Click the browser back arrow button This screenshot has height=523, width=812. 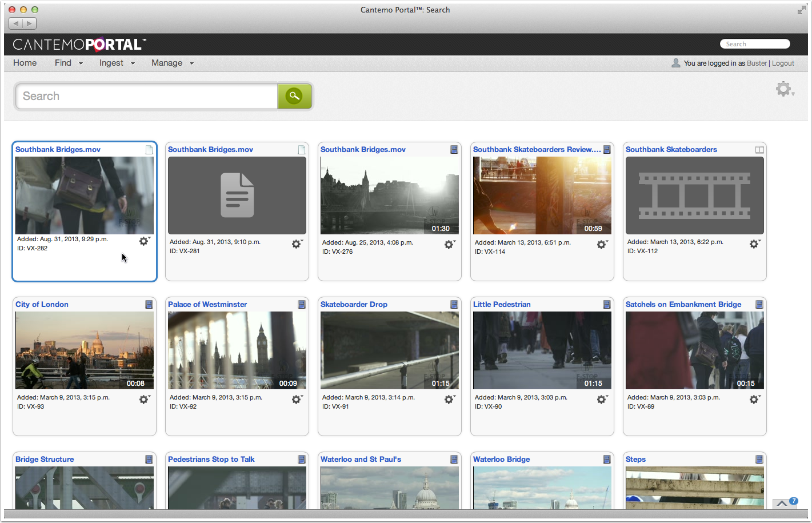coord(16,23)
